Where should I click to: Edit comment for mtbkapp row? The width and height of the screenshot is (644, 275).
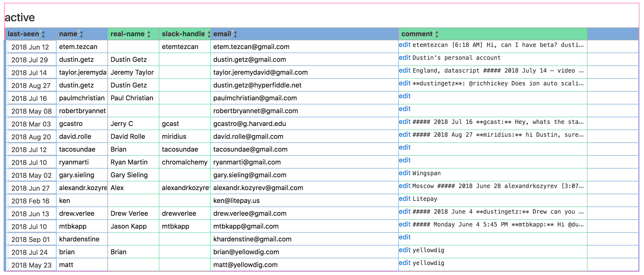pyautogui.click(x=405, y=224)
